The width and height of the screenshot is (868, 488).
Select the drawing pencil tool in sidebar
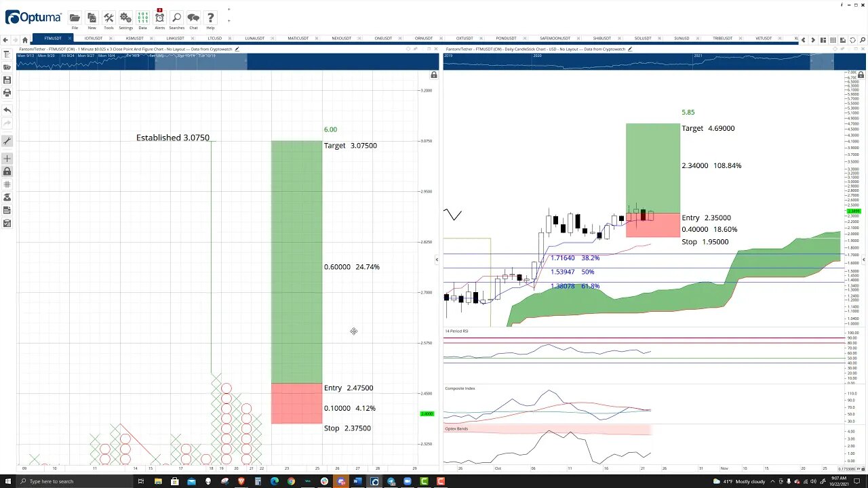pyautogui.click(x=7, y=141)
